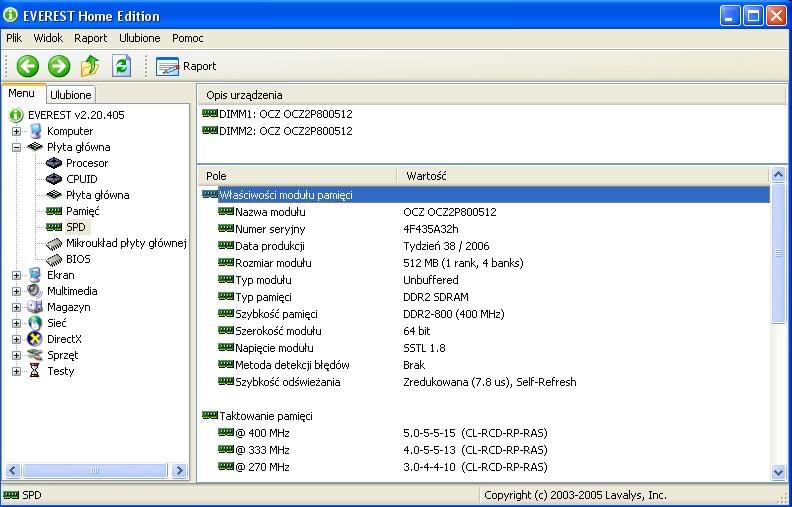Image resolution: width=792 pixels, height=507 pixels.
Task: Select the DIMM1: OCZ OCZ2P800512 device row
Action: (278, 114)
